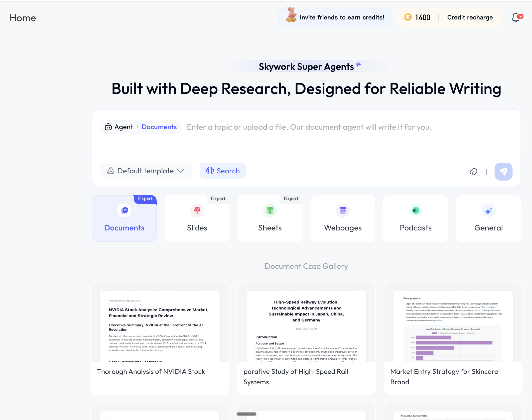The image size is (532, 420).
Task: Open the NVIDIA Stock Analysis thumbnail
Action: click(x=160, y=326)
